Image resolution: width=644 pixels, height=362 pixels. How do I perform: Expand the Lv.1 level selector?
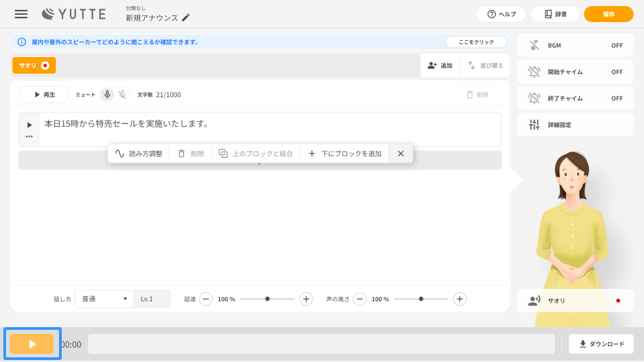point(152,299)
